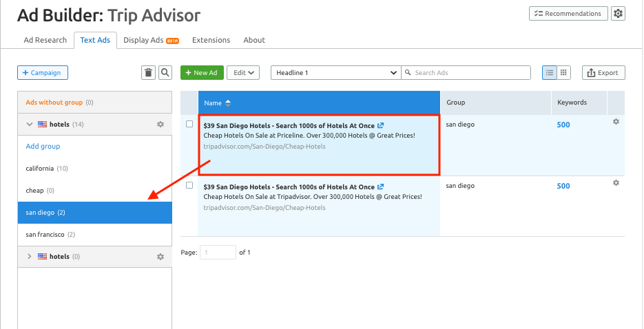Open the settings gear beside Recommendations
Screen dimensions: 644x329
618,14
